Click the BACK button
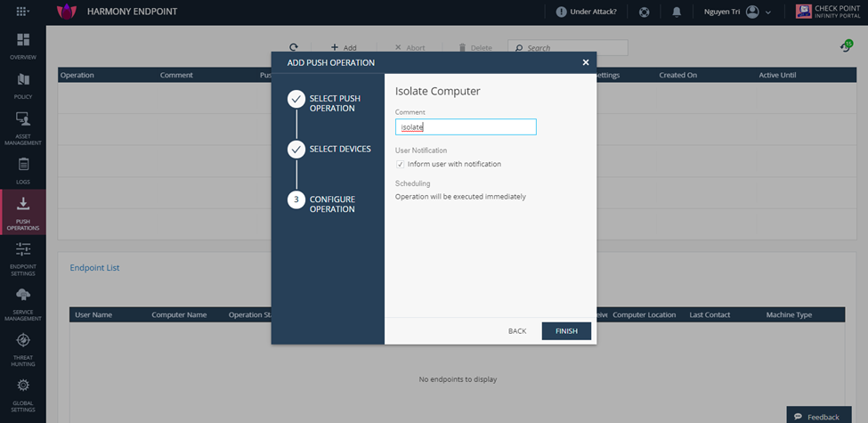This screenshot has width=868, height=423. point(517,331)
